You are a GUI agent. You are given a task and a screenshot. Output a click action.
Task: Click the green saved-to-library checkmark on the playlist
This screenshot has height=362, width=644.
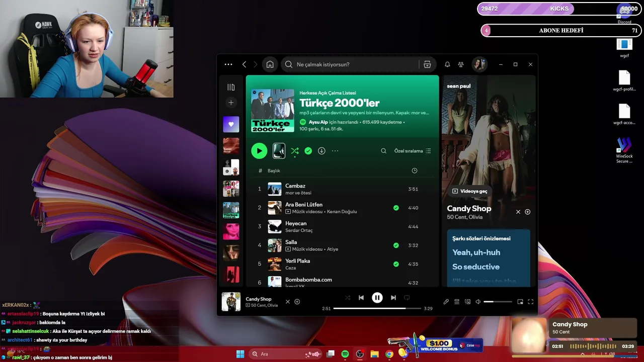[x=308, y=151]
